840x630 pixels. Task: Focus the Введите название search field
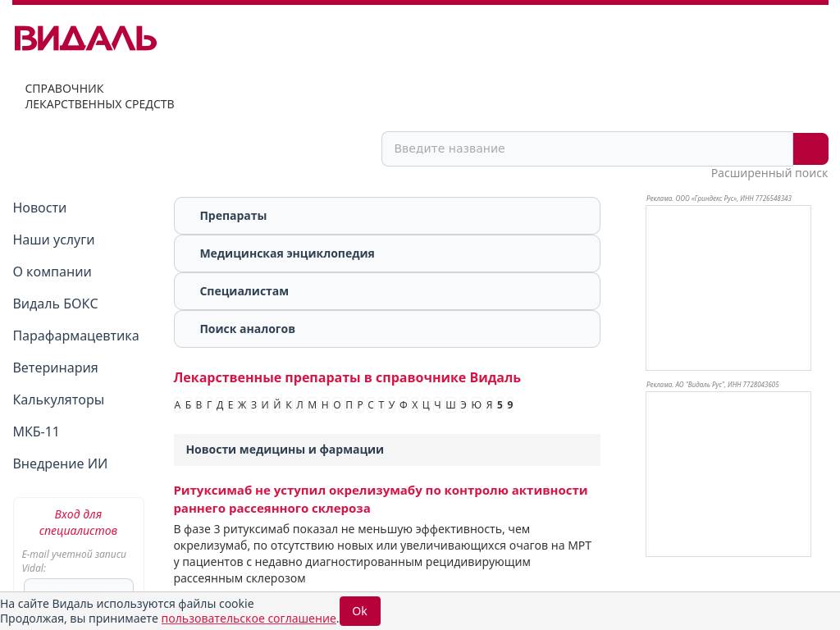pyautogui.click(x=587, y=149)
